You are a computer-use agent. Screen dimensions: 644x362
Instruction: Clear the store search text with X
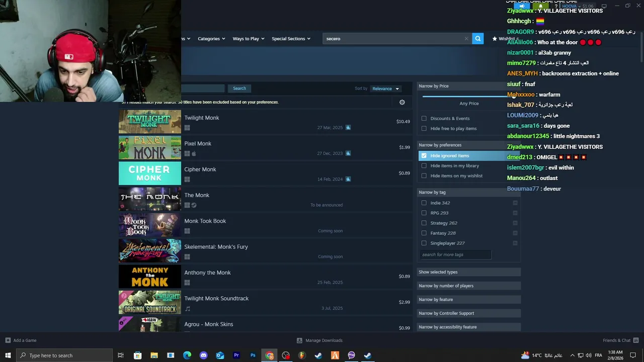pyautogui.click(x=466, y=39)
